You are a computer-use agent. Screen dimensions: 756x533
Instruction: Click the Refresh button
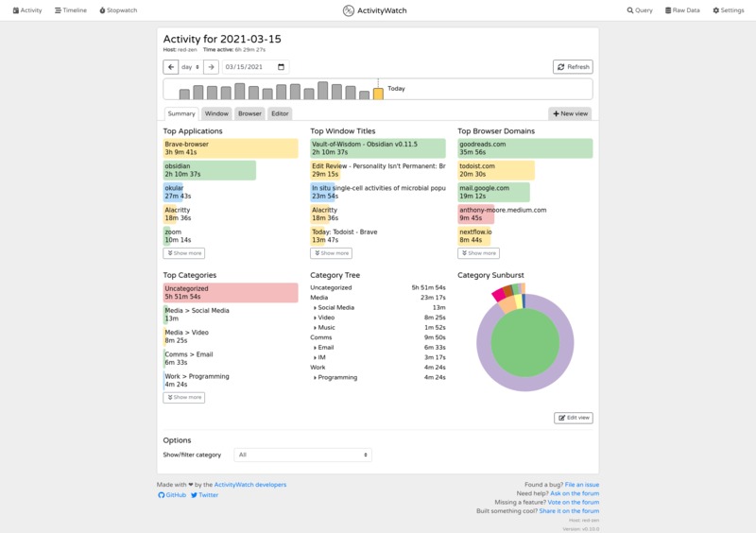tap(573, 67)
